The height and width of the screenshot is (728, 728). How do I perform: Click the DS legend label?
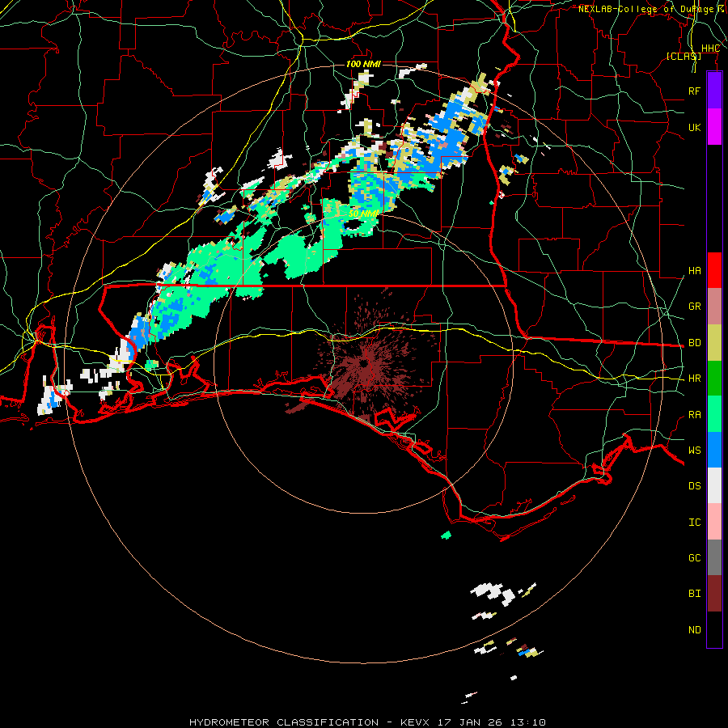(x=694, y=486)
